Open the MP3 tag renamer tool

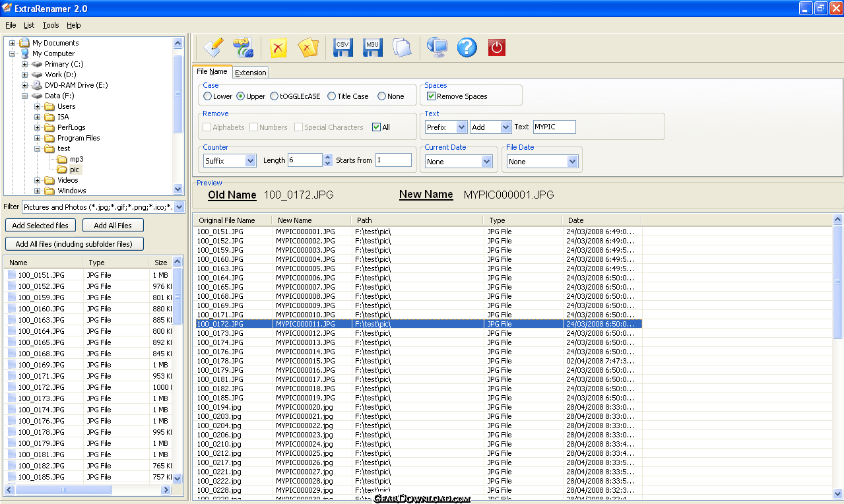pos(243,47)
